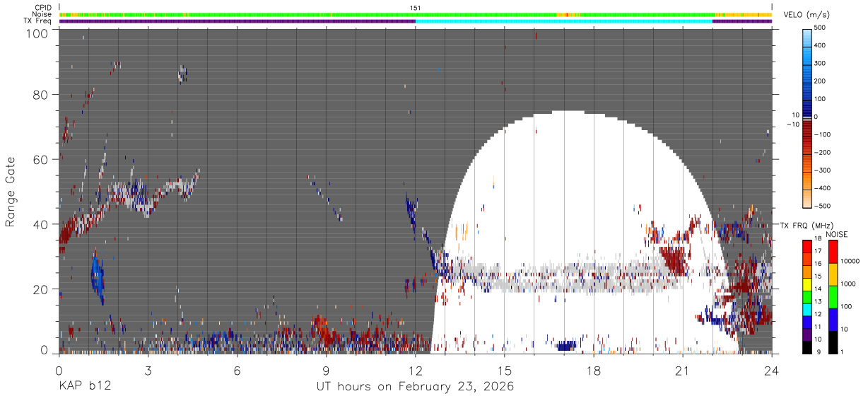
Task: Click the NOISE legend title
Action: tap(836, 234)
